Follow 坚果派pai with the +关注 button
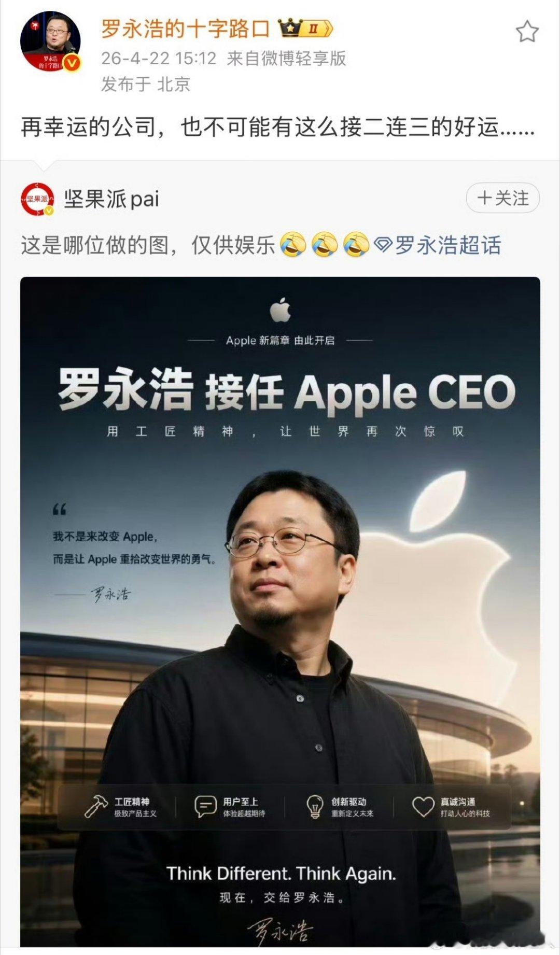The image size is (560, 955). point(502,198)
